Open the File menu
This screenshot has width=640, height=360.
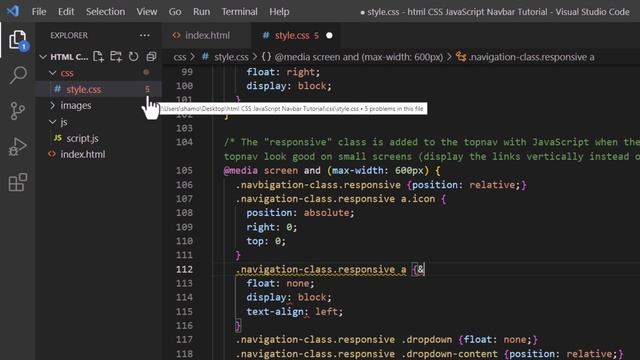click(x=39, y=12)
